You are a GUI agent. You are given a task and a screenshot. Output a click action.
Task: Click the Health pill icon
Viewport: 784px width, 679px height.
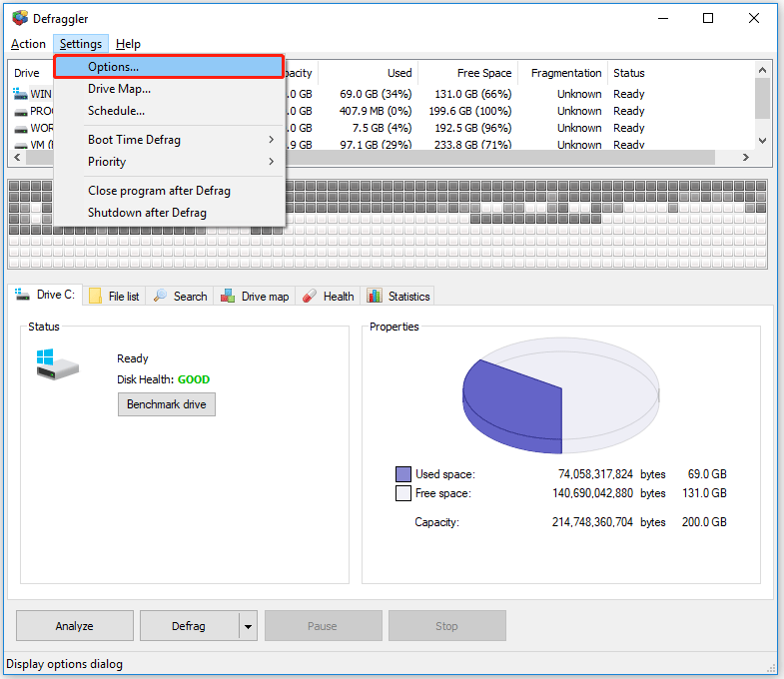[310, 296]
